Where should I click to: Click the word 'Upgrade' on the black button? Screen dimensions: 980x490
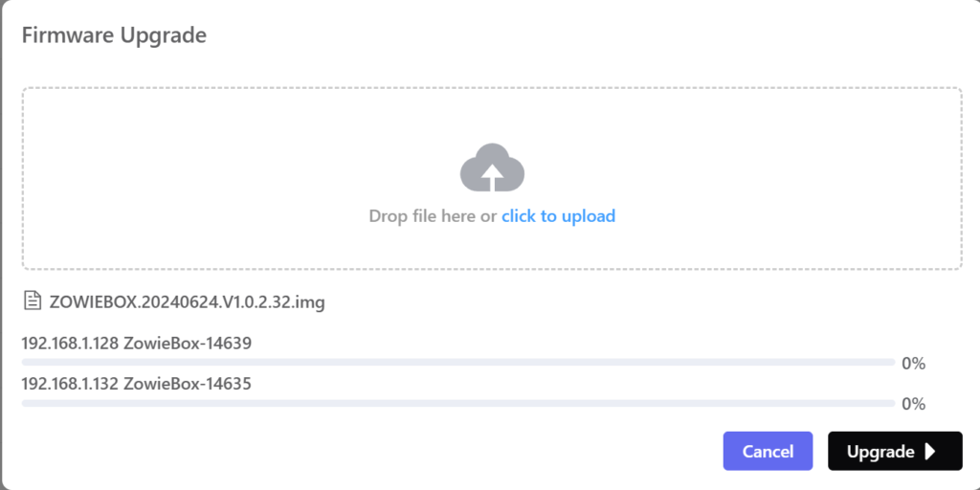click(880, 452)
